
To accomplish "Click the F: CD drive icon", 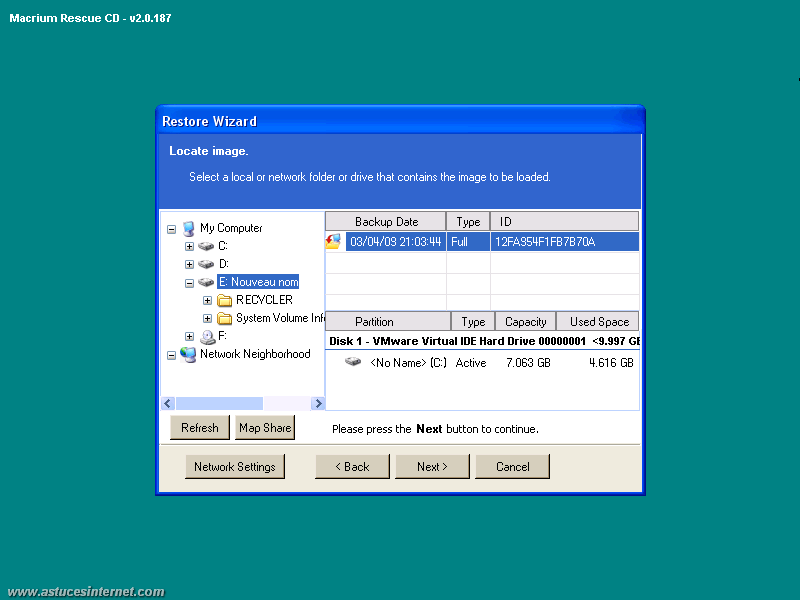I will (207, 337).
